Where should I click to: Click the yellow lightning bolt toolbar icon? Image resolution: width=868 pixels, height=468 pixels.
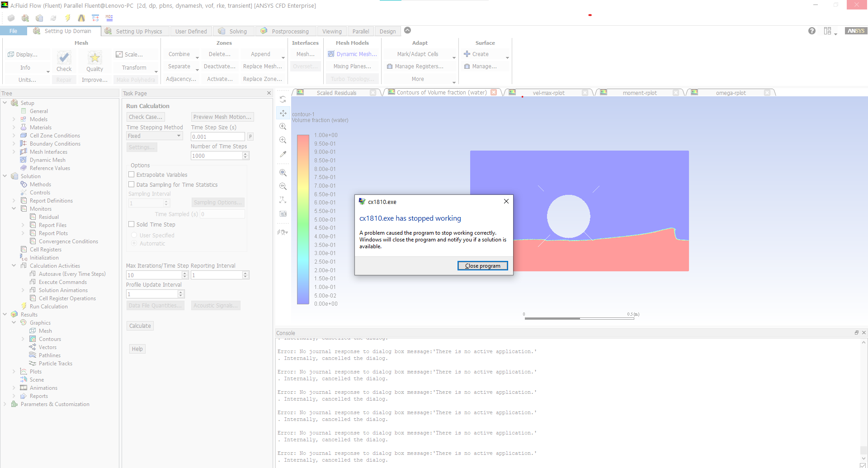[67, 18]
